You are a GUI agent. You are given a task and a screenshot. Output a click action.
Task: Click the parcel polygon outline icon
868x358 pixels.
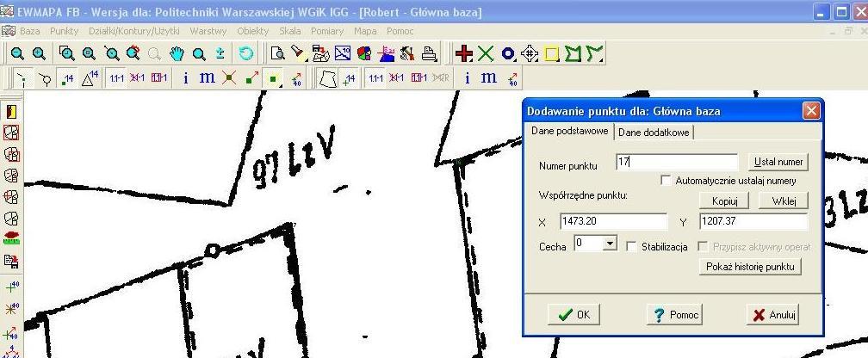tap(328, 78)
